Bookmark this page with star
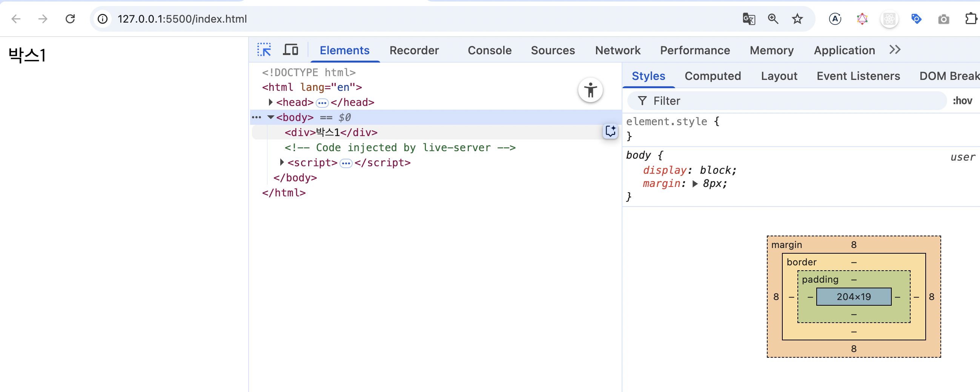Viewport: 980px width, 392px height. (797, 19)
